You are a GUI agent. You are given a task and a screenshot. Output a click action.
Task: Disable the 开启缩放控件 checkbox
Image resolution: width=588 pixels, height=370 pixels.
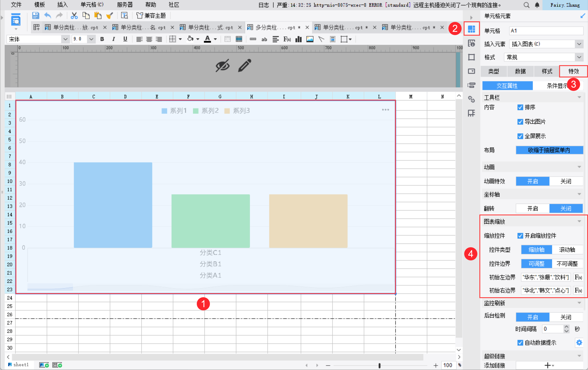tap(520, 236)
